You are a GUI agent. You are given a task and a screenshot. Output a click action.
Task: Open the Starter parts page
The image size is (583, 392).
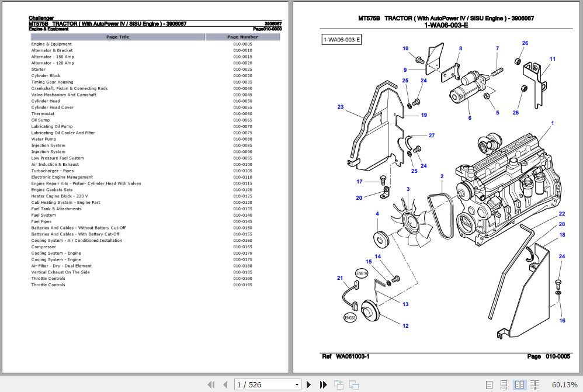coord(37,69)
